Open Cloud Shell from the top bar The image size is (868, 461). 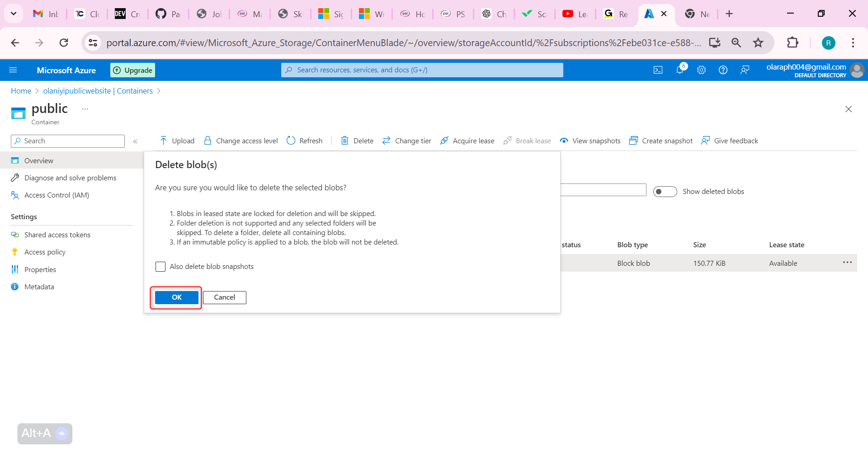click(658, 70)
